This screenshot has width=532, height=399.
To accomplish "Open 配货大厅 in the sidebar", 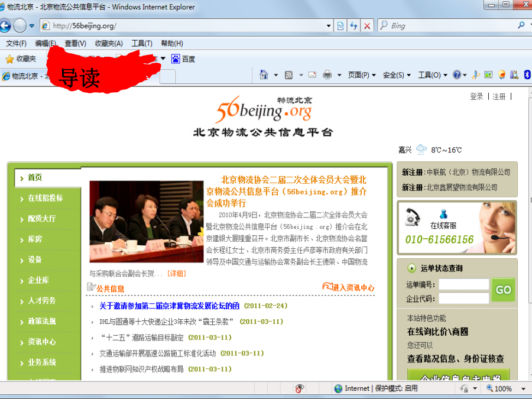I will coord(42,219).
